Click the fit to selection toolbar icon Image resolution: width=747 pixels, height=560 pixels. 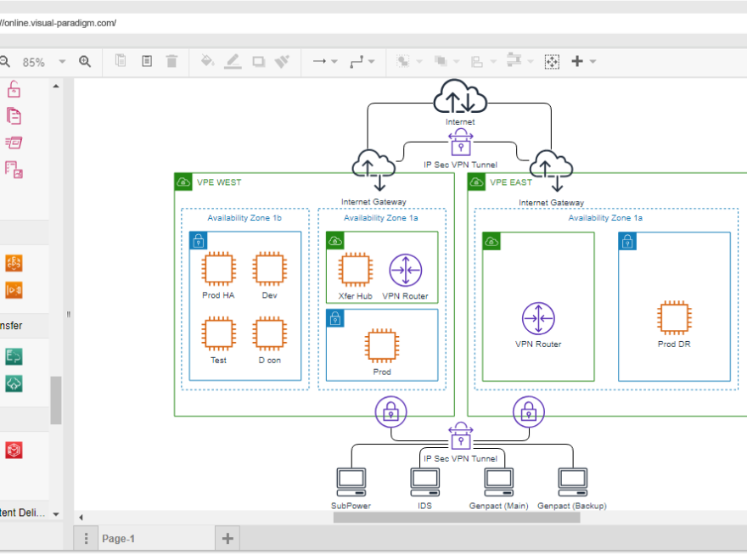coord(552,61)
